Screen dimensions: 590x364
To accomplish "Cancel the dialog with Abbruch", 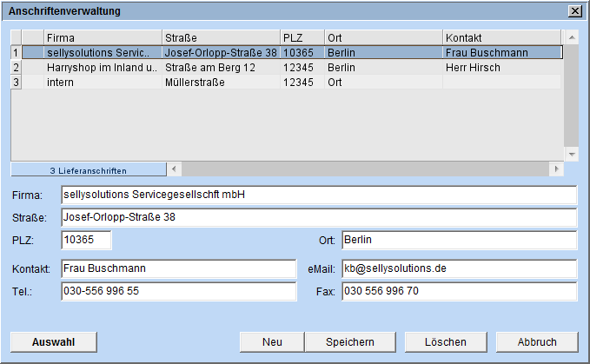I will pos(537,341).
